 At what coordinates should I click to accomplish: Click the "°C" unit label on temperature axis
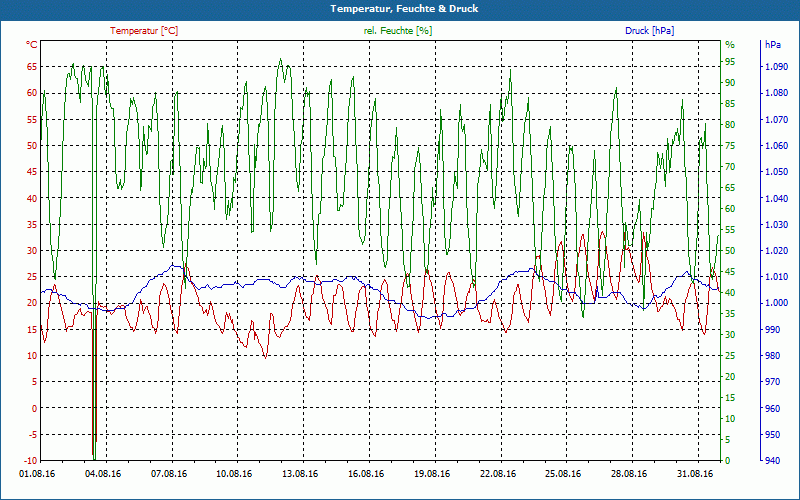32,45
